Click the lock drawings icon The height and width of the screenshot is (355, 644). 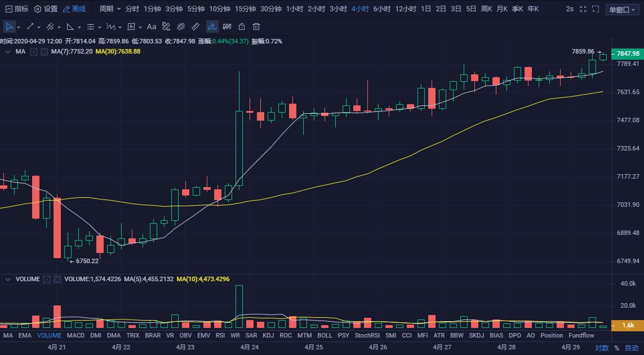[242, 26]
